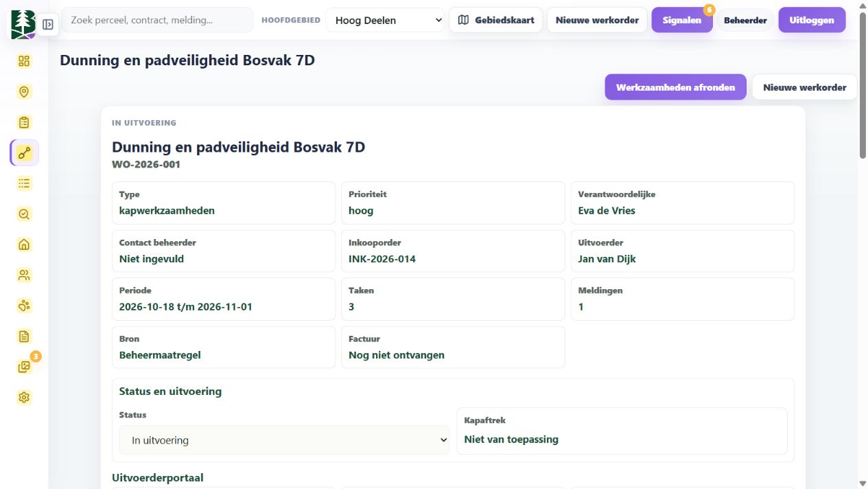868x489 pixels.
Task: Click the IN UITVOERING status label
Action: 144,123
